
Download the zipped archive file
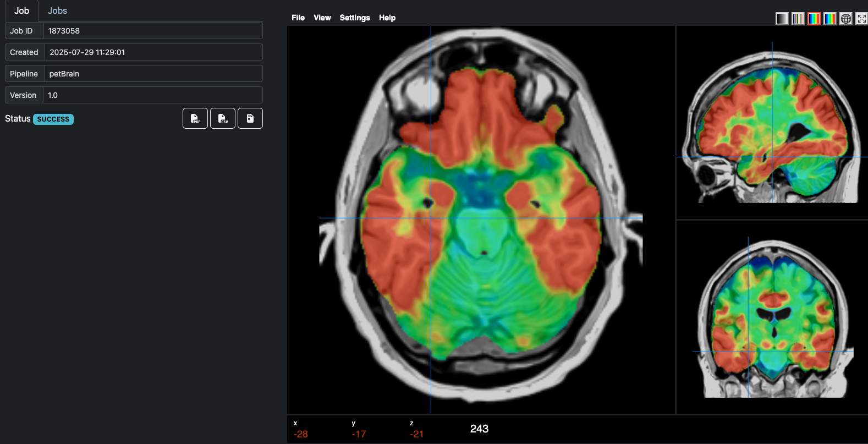[250, 118]
